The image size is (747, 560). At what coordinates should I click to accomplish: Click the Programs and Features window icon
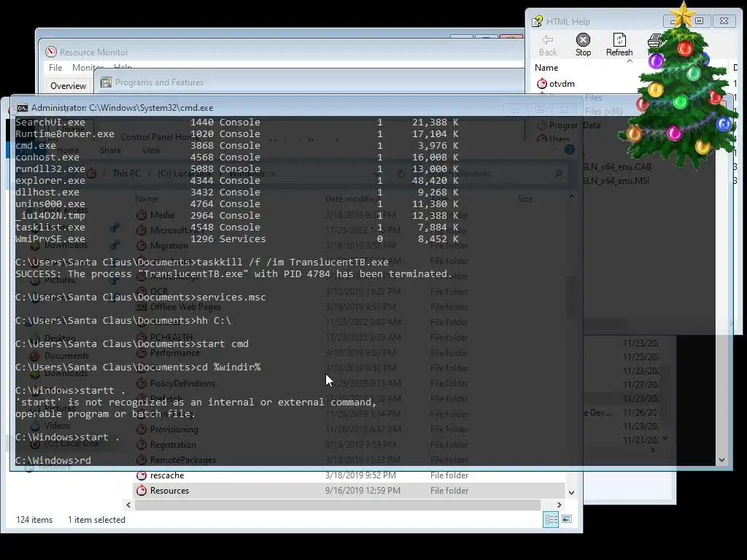pyautogui.click(x=107, y=82)
